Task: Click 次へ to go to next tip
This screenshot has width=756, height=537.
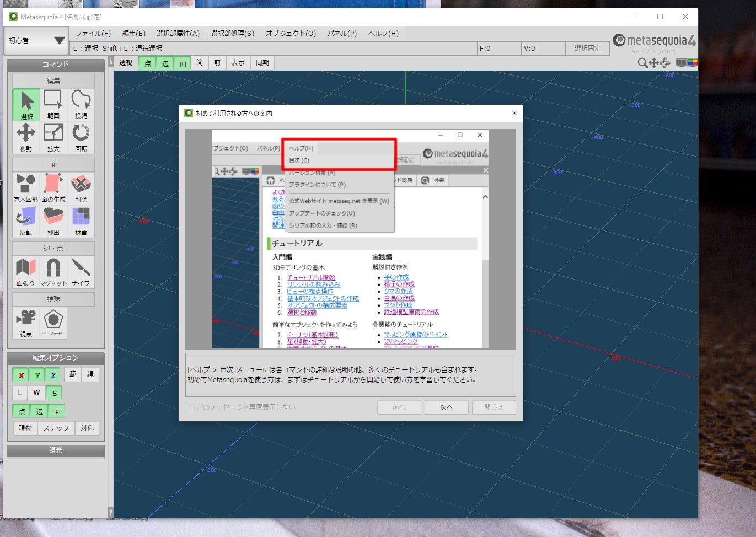Action: (447, 407)
